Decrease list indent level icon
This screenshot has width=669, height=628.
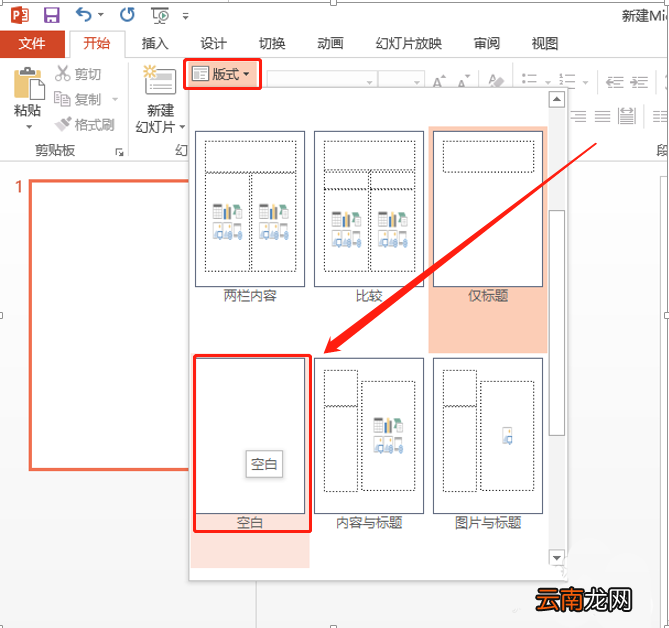(x=615, y=81)
